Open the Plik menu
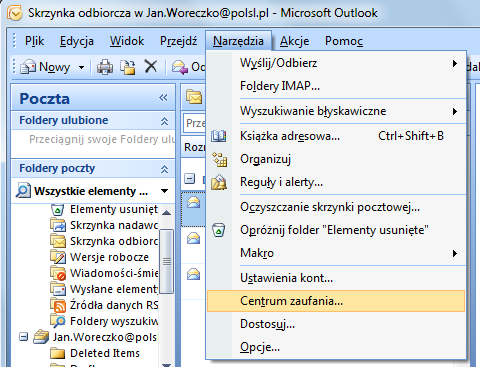This screenshot has width=480, height=367. click(x=34, y=41)
